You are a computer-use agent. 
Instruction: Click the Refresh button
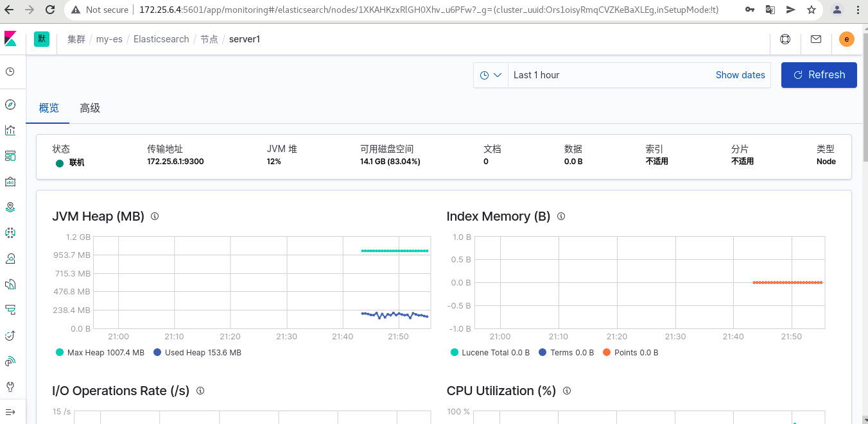(x=819, y=75)
